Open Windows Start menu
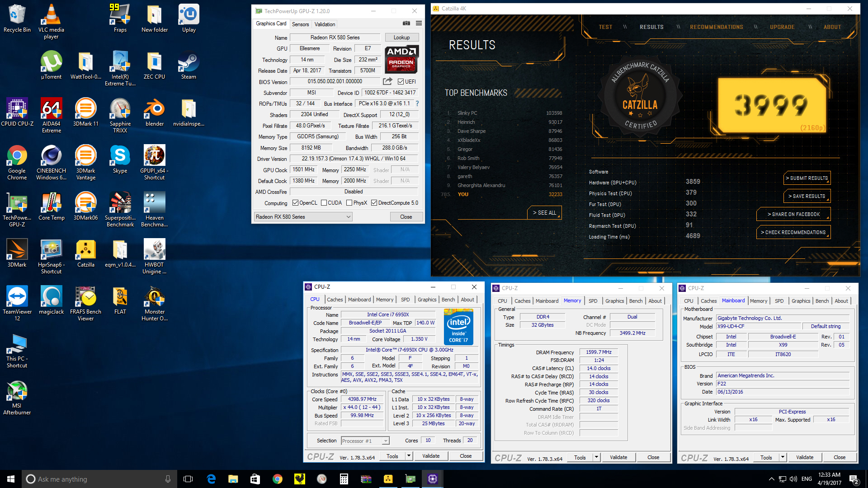 click(x=11, y=479)
